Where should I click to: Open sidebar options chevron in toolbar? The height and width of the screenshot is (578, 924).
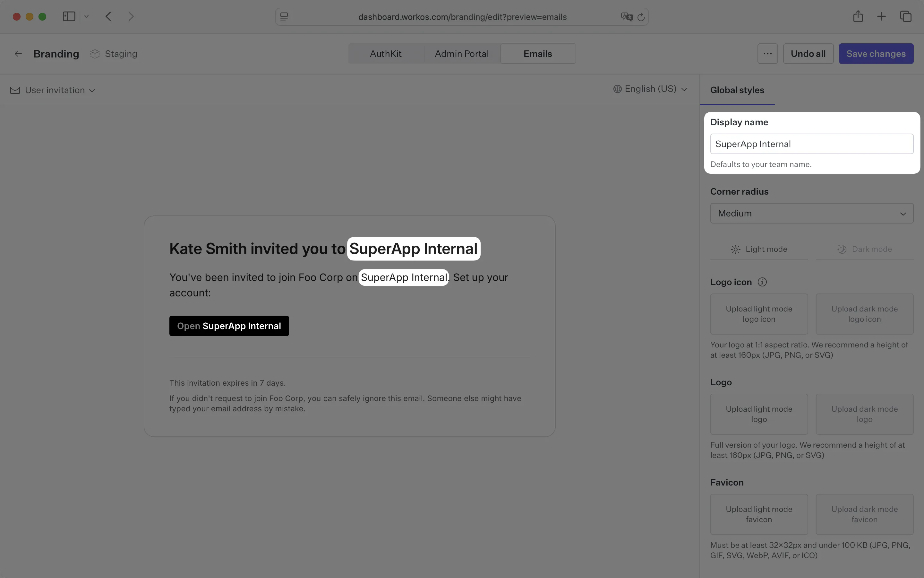click(x=86, y=16)
